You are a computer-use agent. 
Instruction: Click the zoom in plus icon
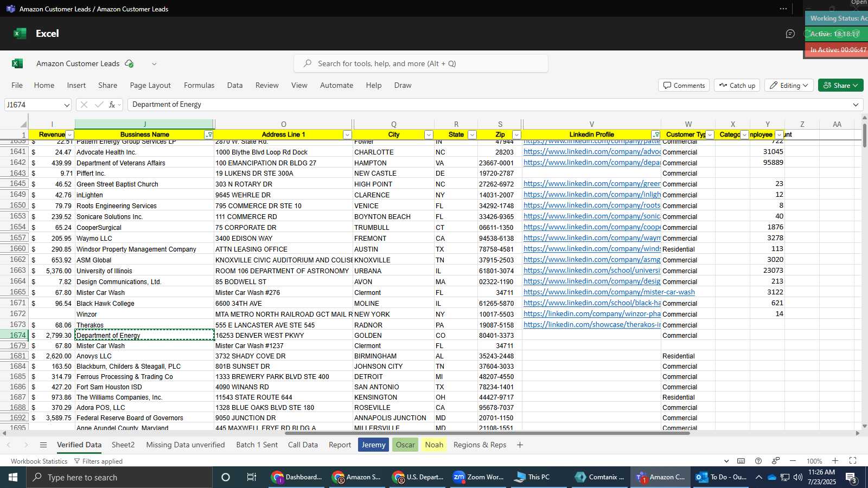[x=835, y=461]
